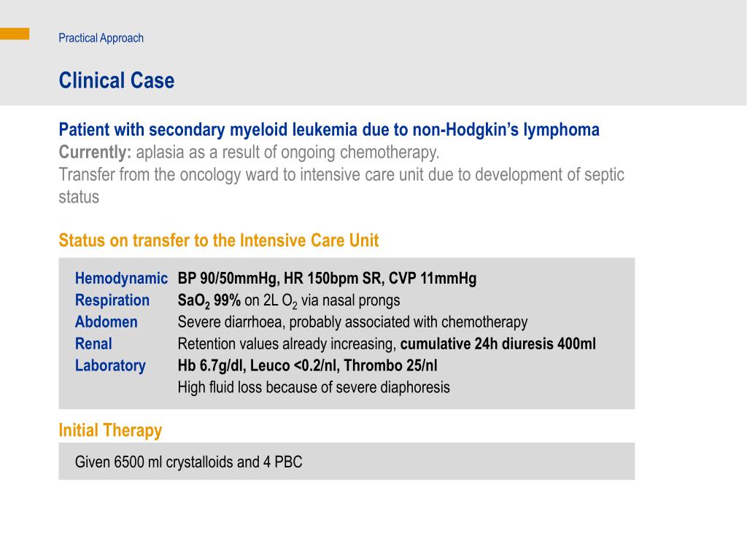Click the 'Respiration' row label

[x=112, y=300]
